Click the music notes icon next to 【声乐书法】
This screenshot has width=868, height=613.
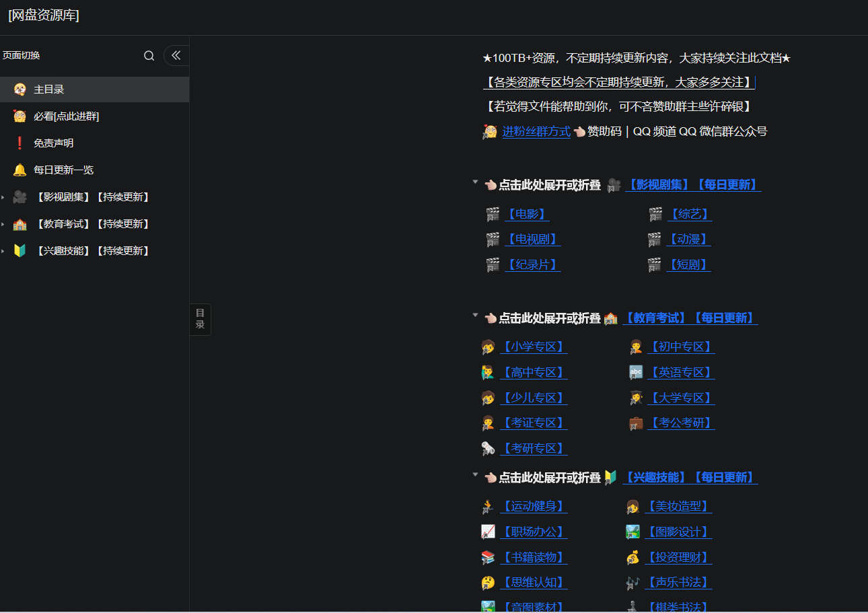coord(632,583)
